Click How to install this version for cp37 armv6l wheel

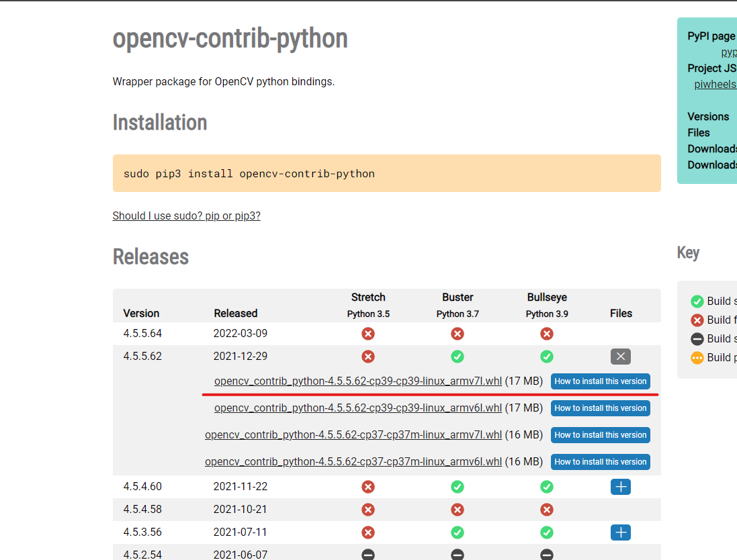tap(600, 461)
